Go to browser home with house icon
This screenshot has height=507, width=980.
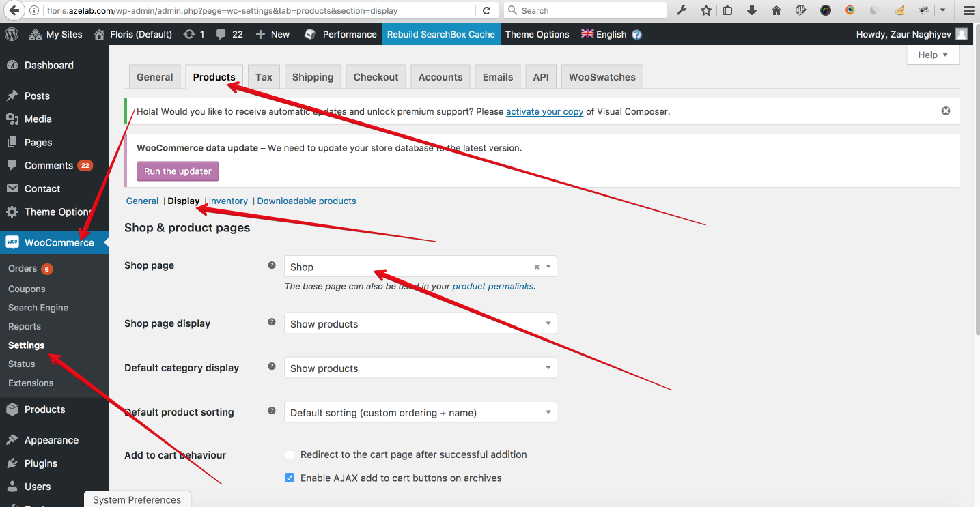point(776,10)
